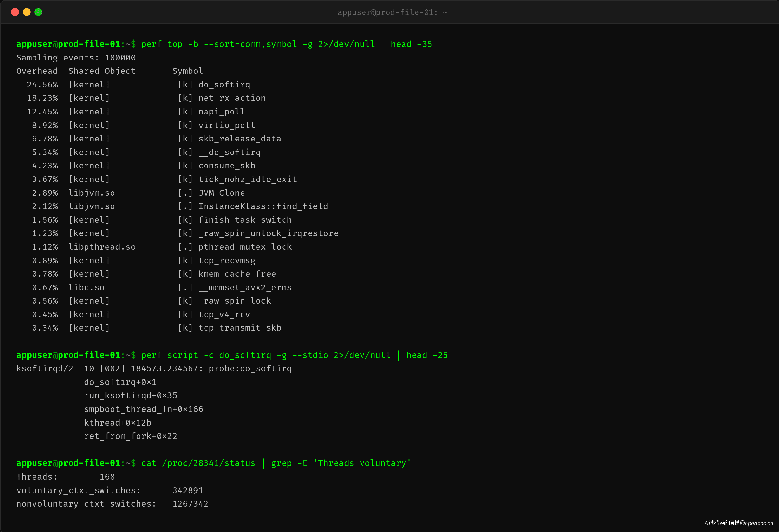Viewport: 779px width, 532px height.
Task: Click the 'kthread+0×12b' stack frame
Action: click(118, 423)
